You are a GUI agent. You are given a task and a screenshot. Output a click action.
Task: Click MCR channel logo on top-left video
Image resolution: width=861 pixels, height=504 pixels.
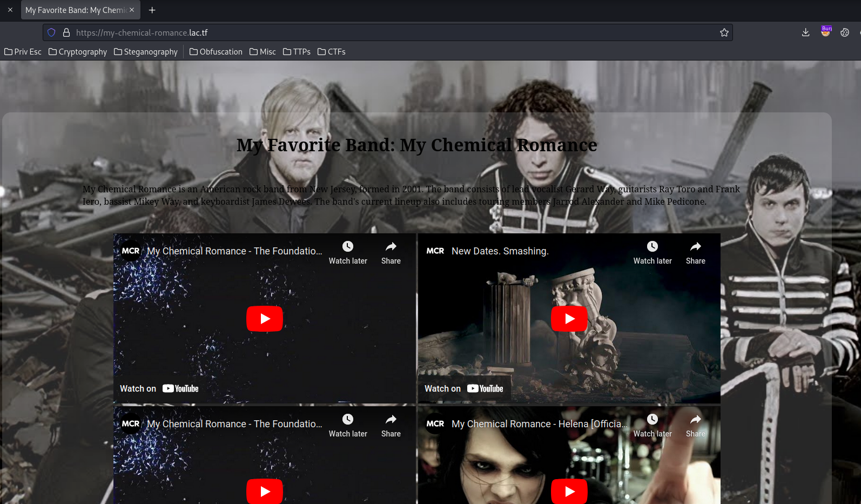click(131, 251)
